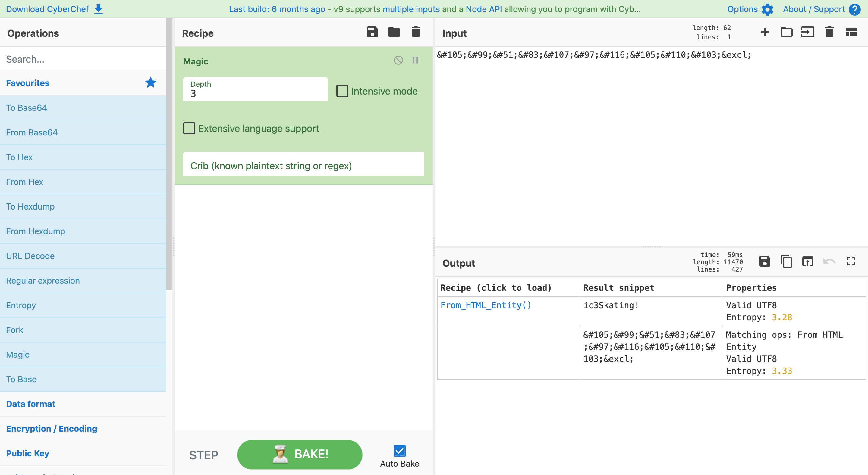Image resolution: width=868 pixels, height=475 pixels.
Task: Replace input with output using the icon
Action: pyautogui.click(x=808, y=261)
